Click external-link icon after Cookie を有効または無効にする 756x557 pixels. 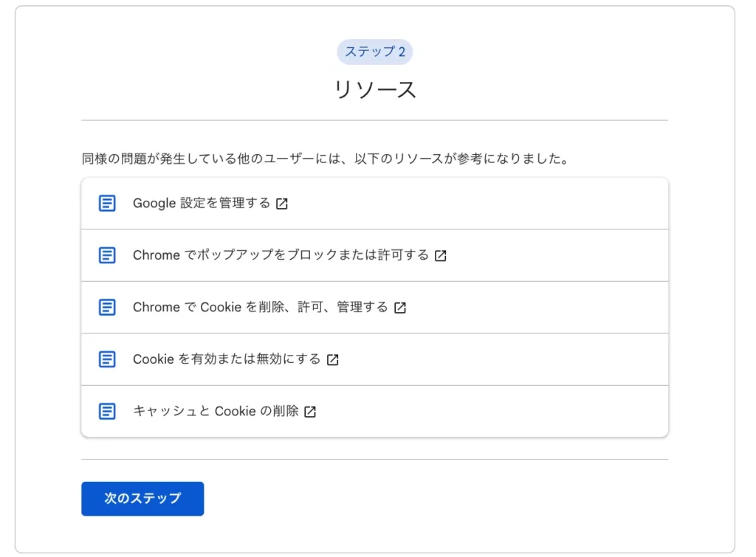coord(333,360)
